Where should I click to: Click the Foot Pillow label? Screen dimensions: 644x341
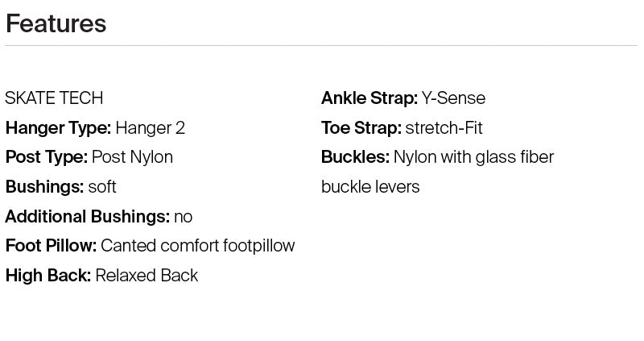pos(51,246)
